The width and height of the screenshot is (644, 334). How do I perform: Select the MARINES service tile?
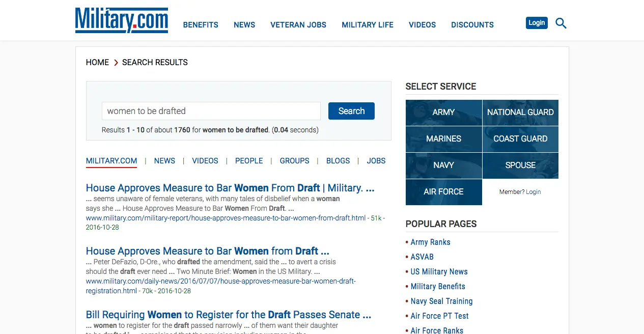(x=443, y=139)
